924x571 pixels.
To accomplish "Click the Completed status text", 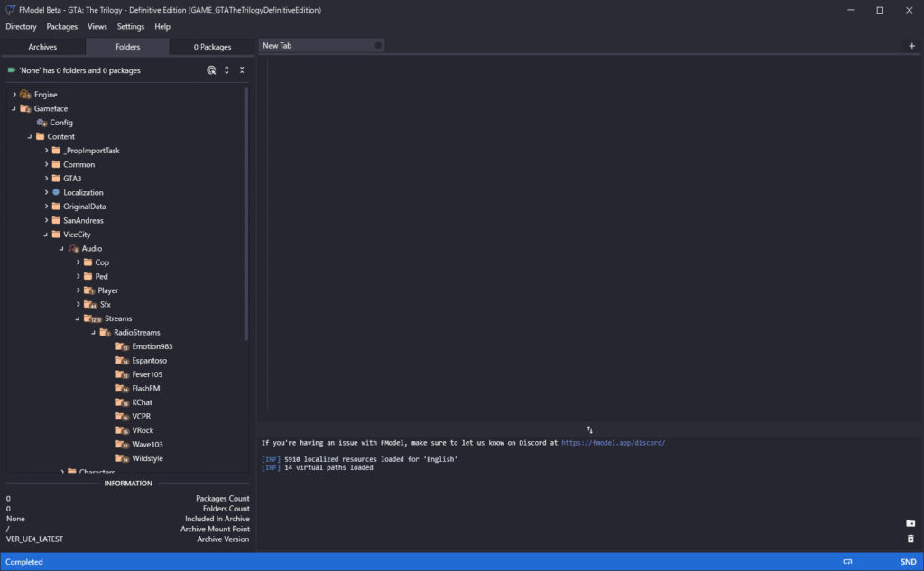I will click(x=24, y=562).
